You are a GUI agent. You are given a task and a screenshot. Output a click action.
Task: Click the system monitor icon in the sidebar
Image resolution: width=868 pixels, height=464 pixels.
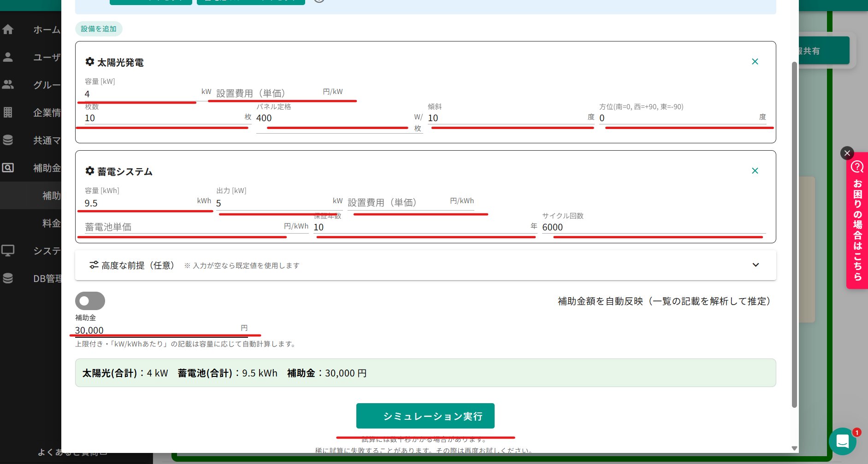point(8,251)
